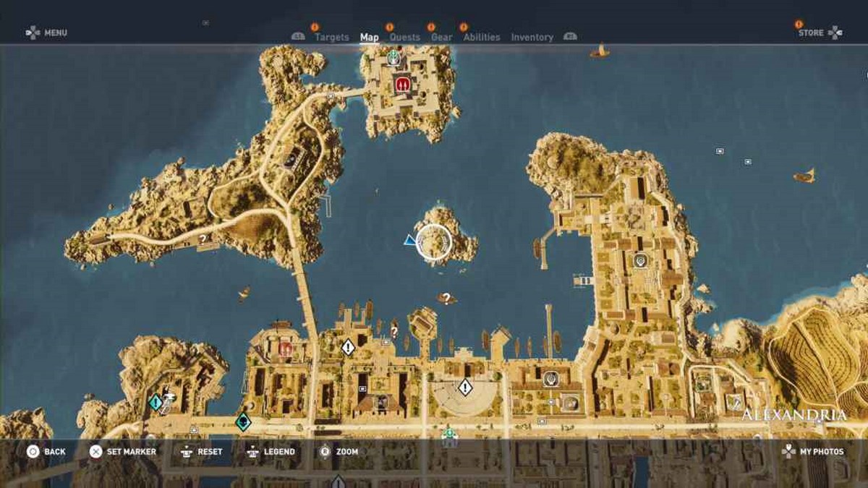Click the MENU button
Screen dimensions: 868x488
pos(46,33)
